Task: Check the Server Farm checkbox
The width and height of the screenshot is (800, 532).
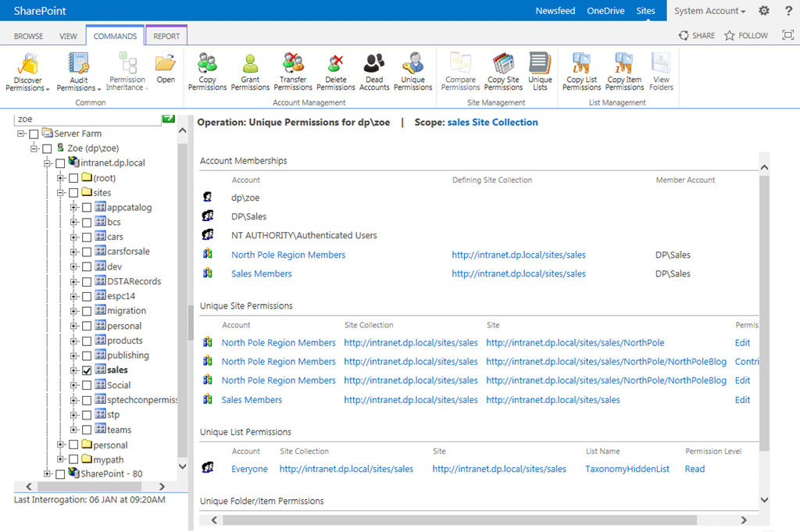Action: (x=34, y=134)
